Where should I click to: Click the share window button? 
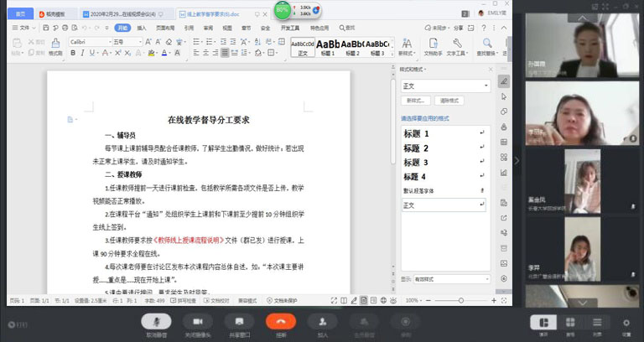(239, 324)
